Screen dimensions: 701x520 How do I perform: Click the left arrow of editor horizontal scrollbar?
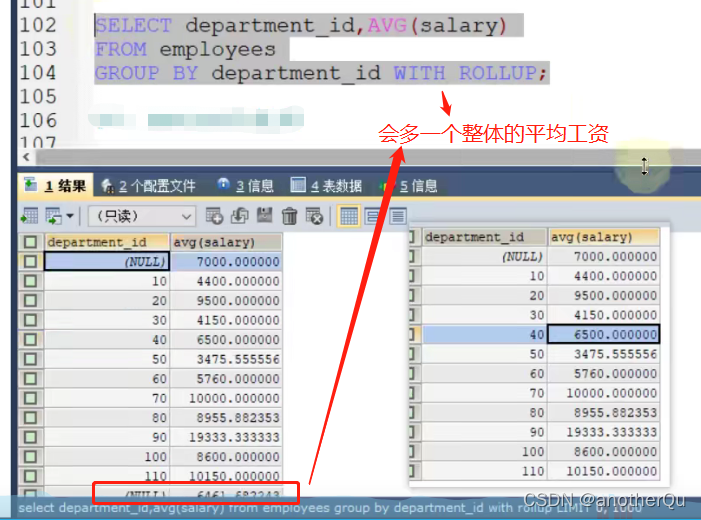pyautogui.click(x=26, y=157)
